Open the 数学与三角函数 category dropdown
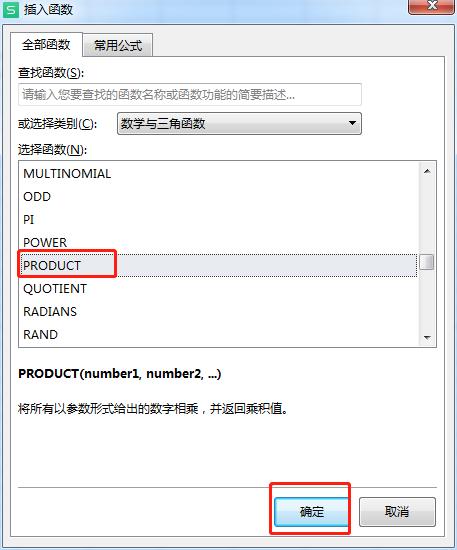The width and height of the screenshot is (457, 550). pyautogui.click(x=239, y=123)
